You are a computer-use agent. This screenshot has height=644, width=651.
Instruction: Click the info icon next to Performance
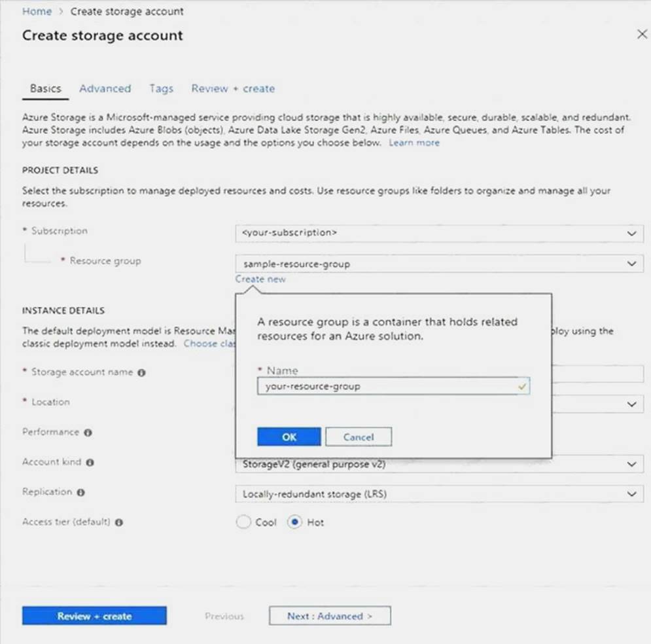point(88,433)
